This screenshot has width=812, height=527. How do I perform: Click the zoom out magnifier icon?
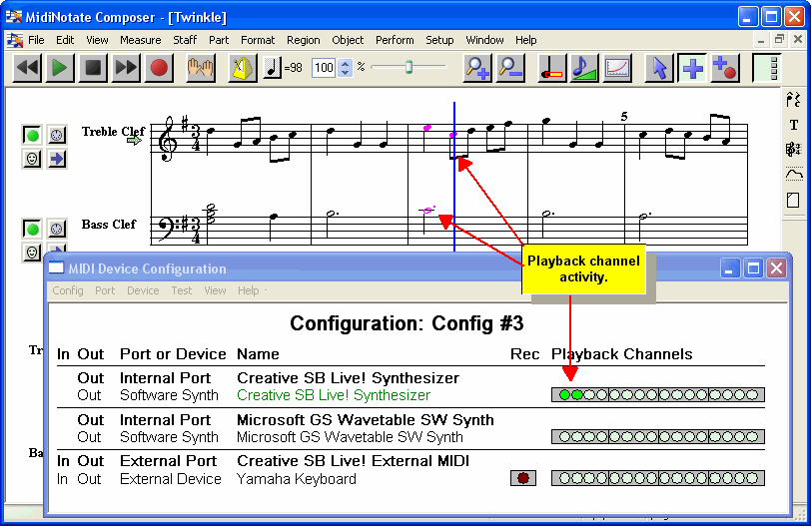[509, 68]
